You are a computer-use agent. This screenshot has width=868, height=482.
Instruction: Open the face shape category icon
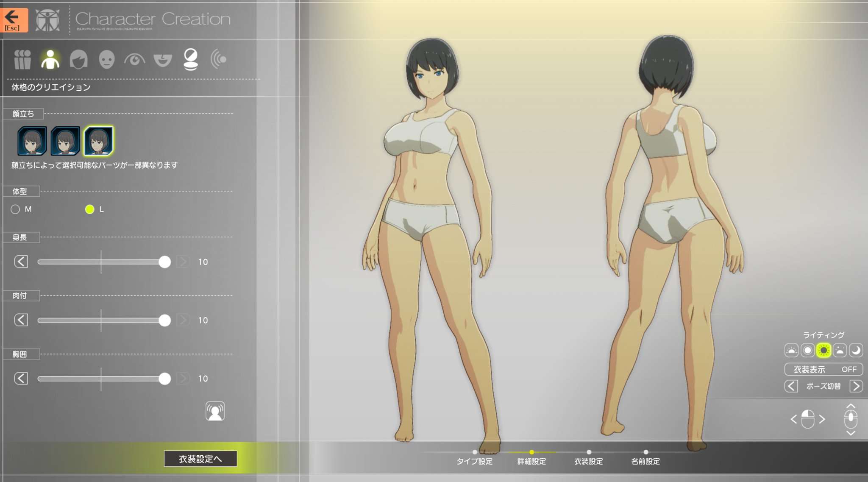coord(106,59)
